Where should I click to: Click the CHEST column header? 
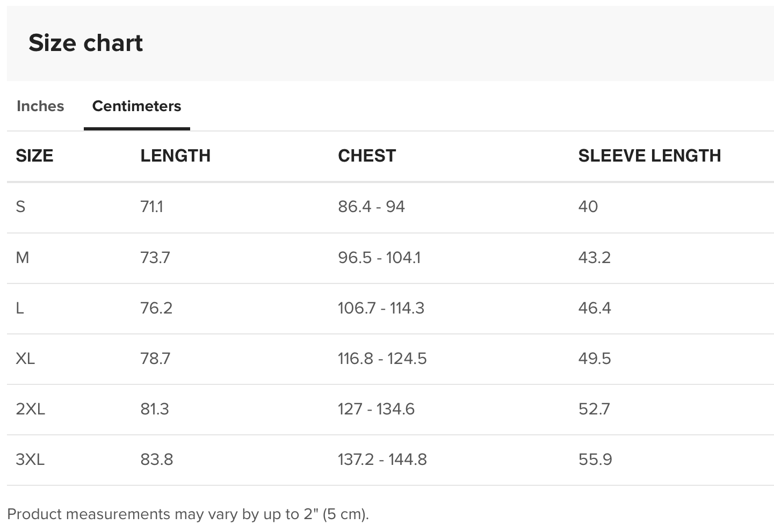pos(367,156)
